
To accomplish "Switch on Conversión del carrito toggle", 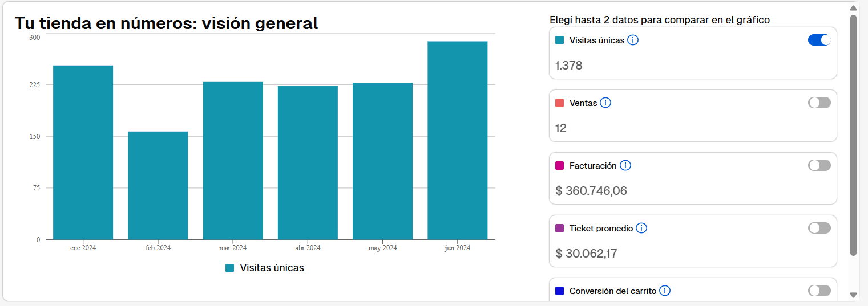I will point(819,291).
